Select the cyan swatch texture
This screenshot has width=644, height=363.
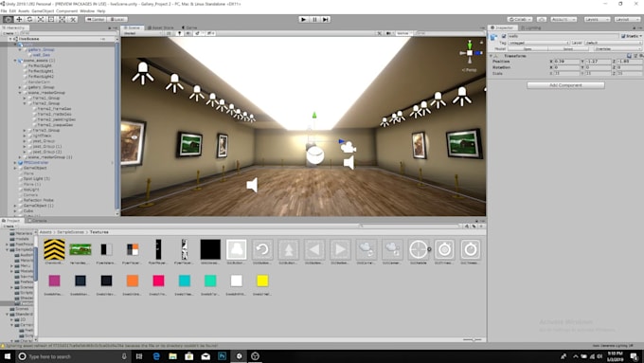185,281
